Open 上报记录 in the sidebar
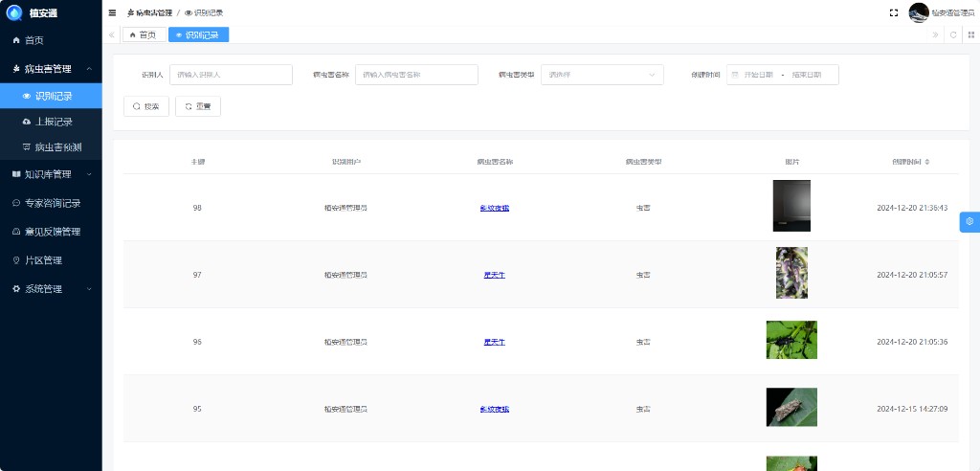The image size is (980, 471). tap(51, 122)
